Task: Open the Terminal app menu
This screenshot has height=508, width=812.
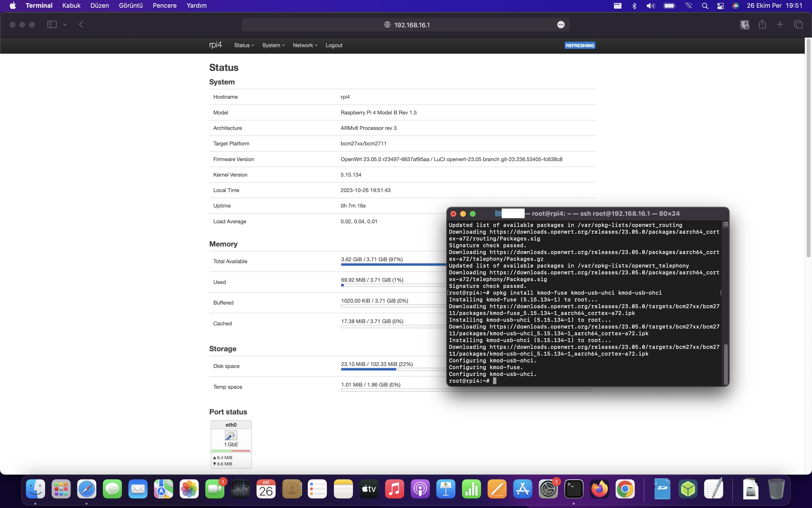Action: pyautogui.click(x=39, y=6)
